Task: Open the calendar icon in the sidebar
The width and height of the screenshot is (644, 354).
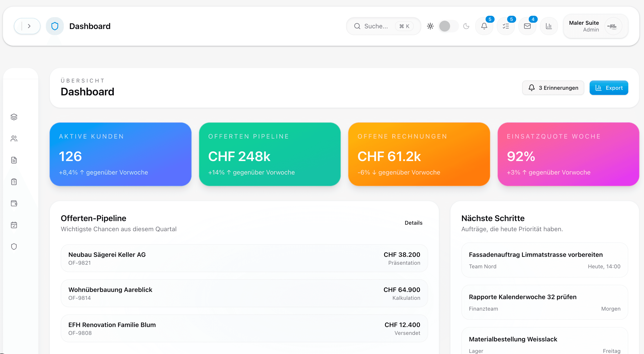Action: [14, 225]
